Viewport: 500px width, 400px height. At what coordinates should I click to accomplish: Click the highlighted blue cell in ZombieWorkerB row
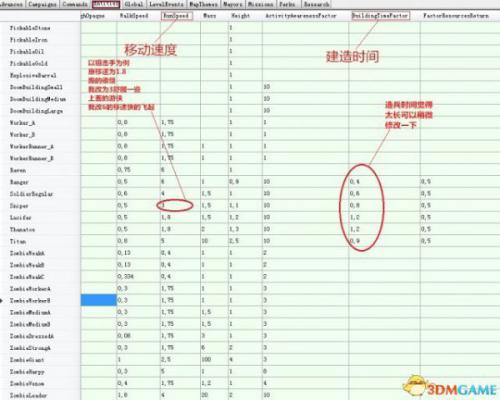tap(99, 300)
